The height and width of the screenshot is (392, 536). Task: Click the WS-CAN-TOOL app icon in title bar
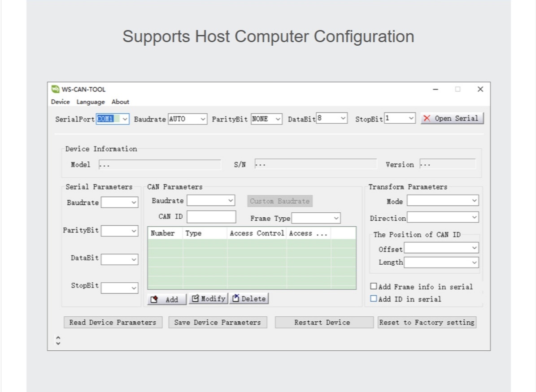55,89
